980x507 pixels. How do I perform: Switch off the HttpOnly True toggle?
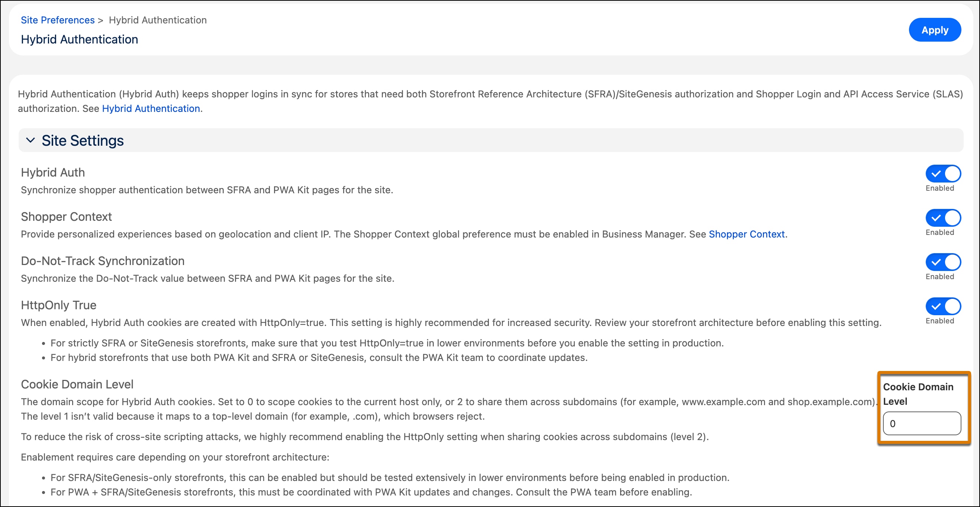point(943,306)
